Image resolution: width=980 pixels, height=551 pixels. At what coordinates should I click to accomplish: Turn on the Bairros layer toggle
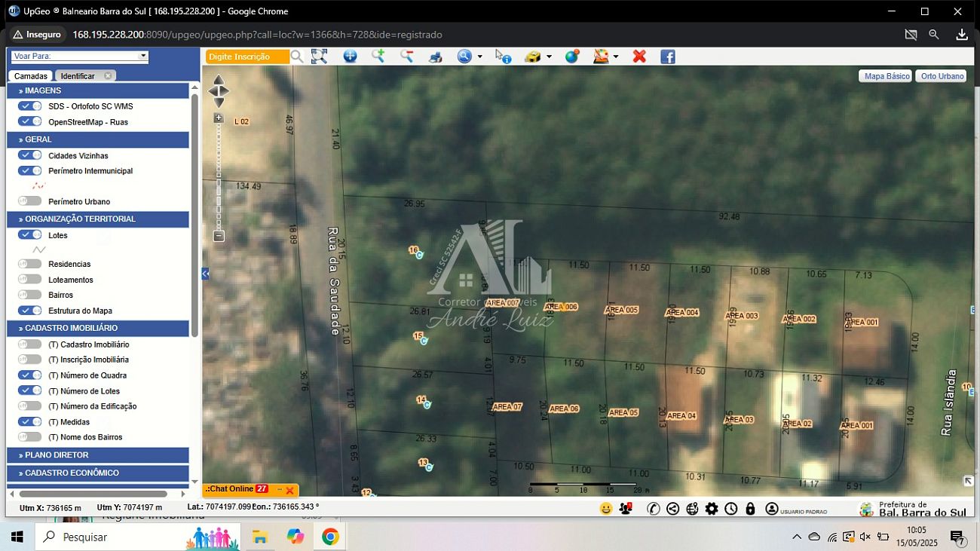30,295
